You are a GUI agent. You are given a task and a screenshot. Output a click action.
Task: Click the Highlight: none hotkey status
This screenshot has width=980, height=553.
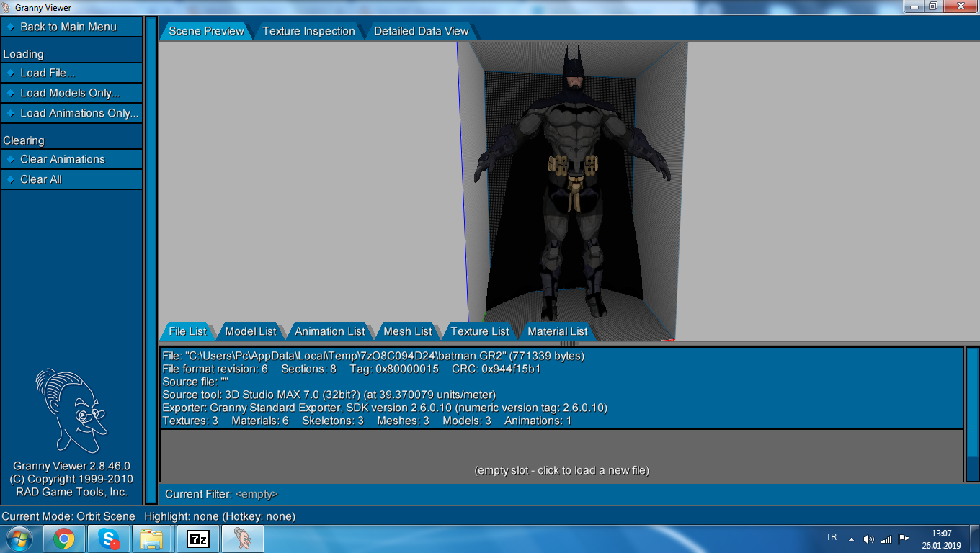(220, 516)
